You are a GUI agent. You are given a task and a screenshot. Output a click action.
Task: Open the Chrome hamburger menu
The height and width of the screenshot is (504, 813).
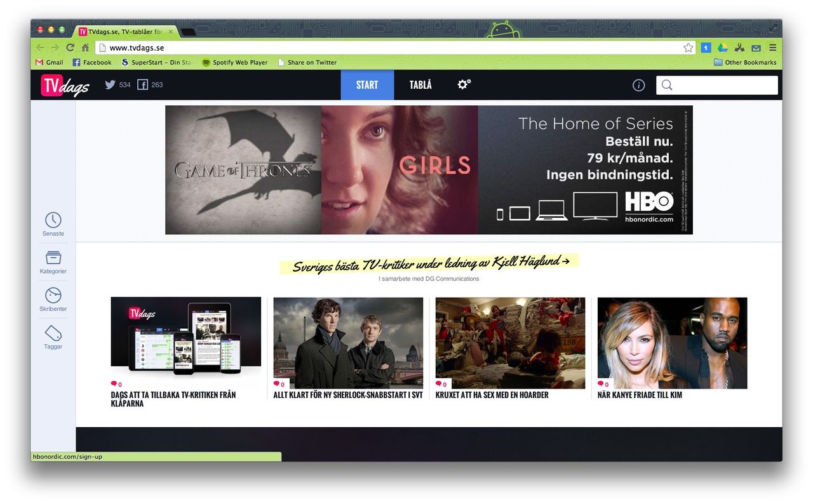point(772,48)
